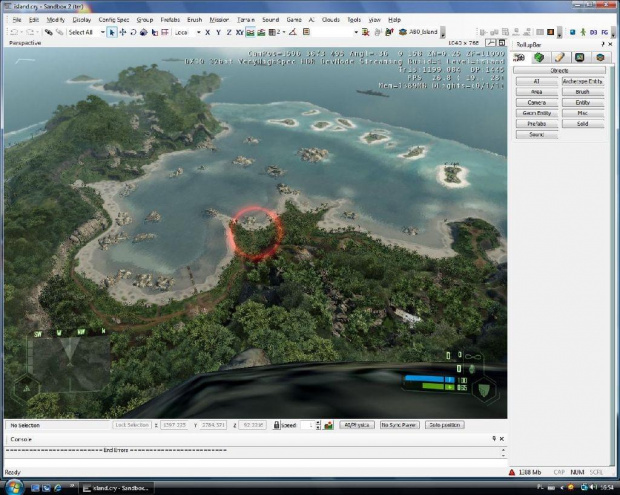Image resolution: width=620 pixels, height=495 pixels.
Task: Activate the Move tool in toolbar
Action: click(122, 32)
